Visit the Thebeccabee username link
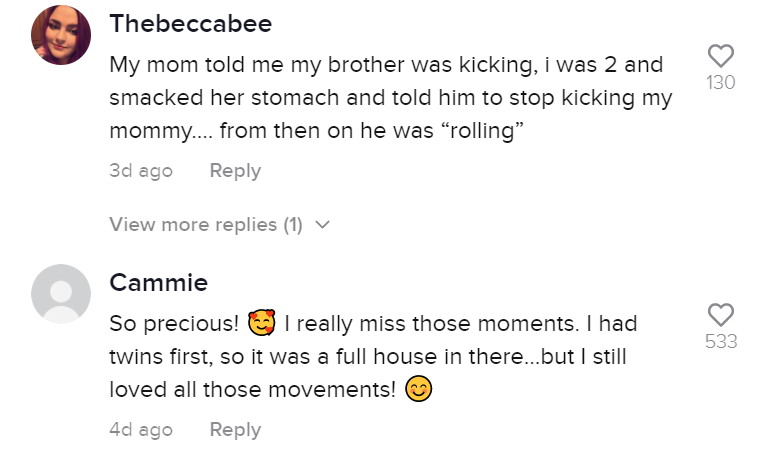Image resolution: width=775 pixels, height=460 pixels. tap(190, 23)
